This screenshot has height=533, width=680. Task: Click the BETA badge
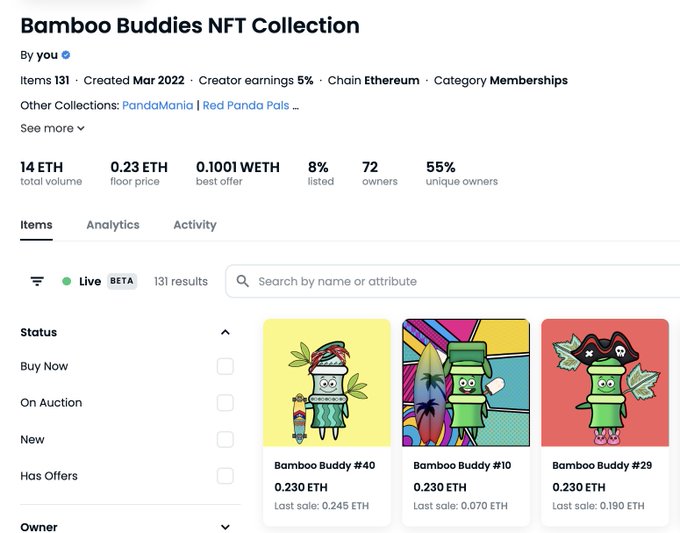click(x=121, y=281)
